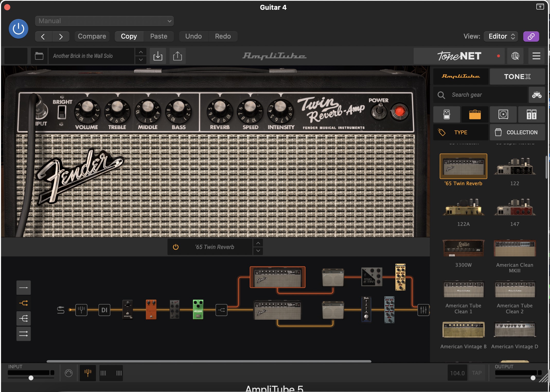550x392 pixels.
Task: Flip the BRIGHT switch on the amp
Action: coord(61,112)
